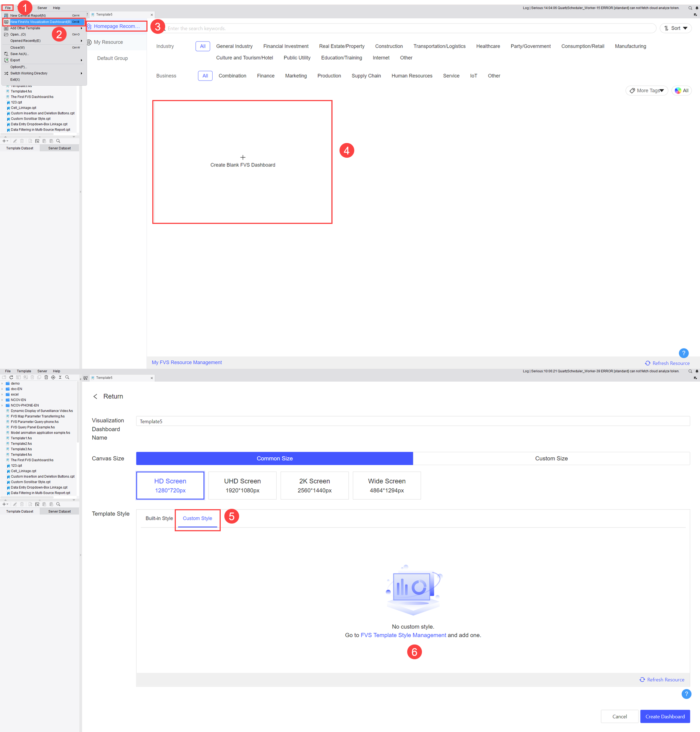The width and height of the screenshot is (700, 732).
Task: Open My FVS Resource Management link
Action: click(x=186, y=362)
